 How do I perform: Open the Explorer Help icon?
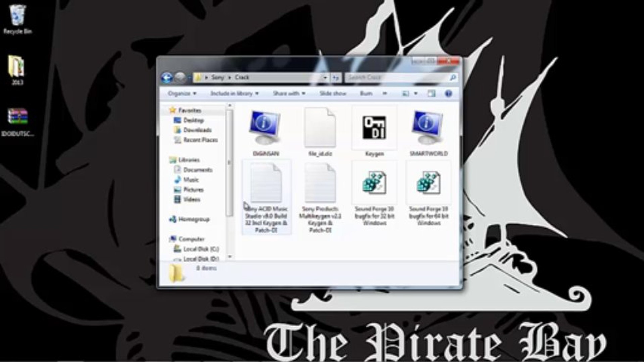point(448,94)
